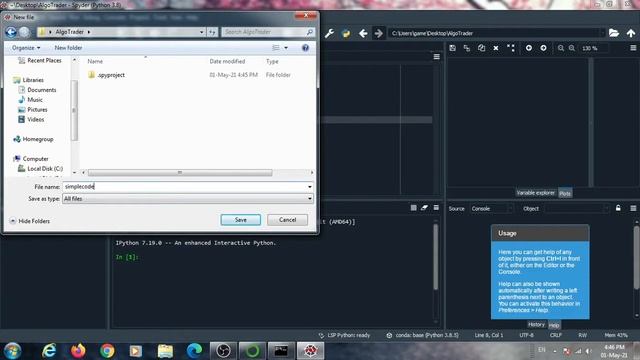Open the PYTHONPATH manager Python icon

[x=346, y=33]
